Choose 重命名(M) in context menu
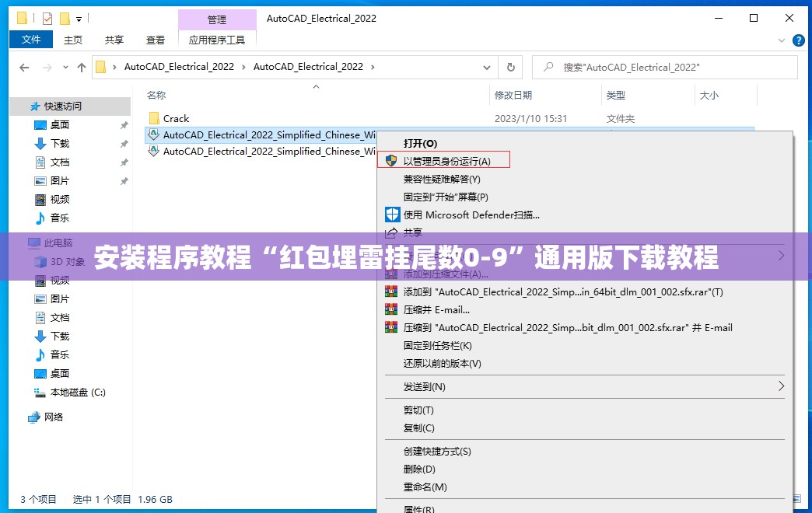Image resolution: width=812 pixels, height=513 pixels. (x=425, y=487)
